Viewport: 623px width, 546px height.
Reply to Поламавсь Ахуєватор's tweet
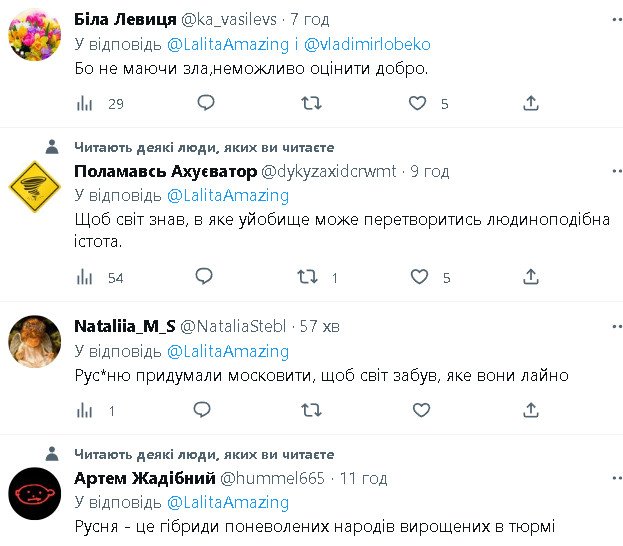[x=204, y=277]
